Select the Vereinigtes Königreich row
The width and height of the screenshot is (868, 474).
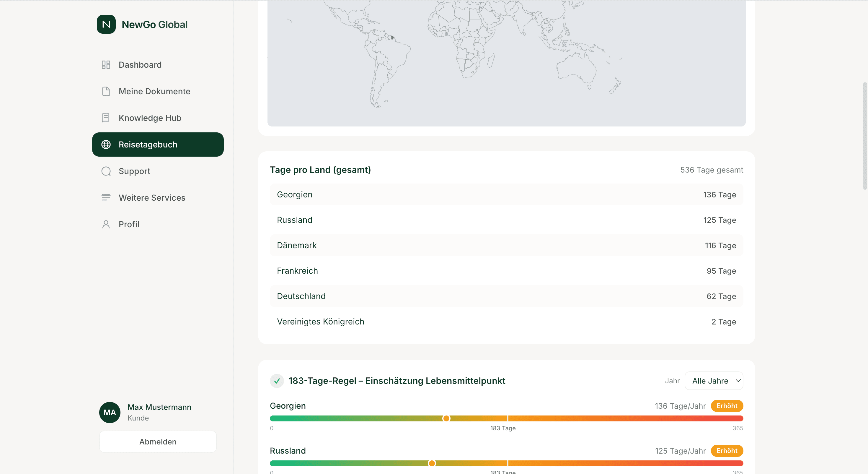click(x=506, y=322)
